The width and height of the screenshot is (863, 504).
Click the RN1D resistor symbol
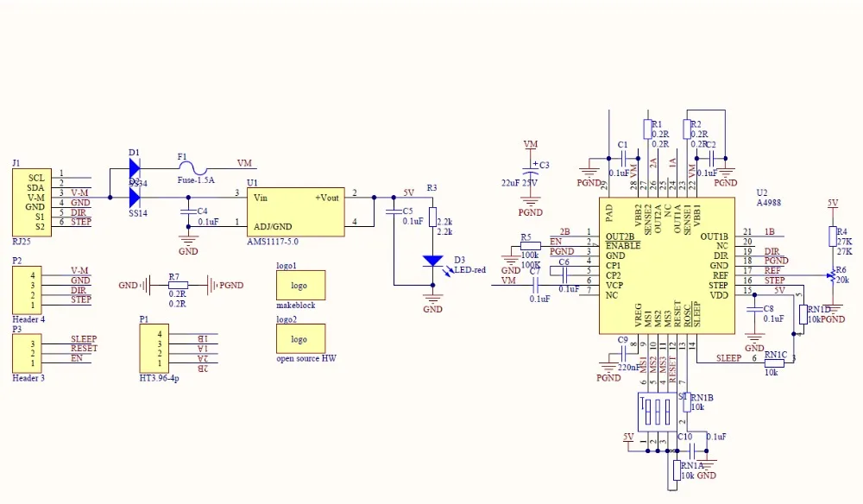tap(803, 315)
